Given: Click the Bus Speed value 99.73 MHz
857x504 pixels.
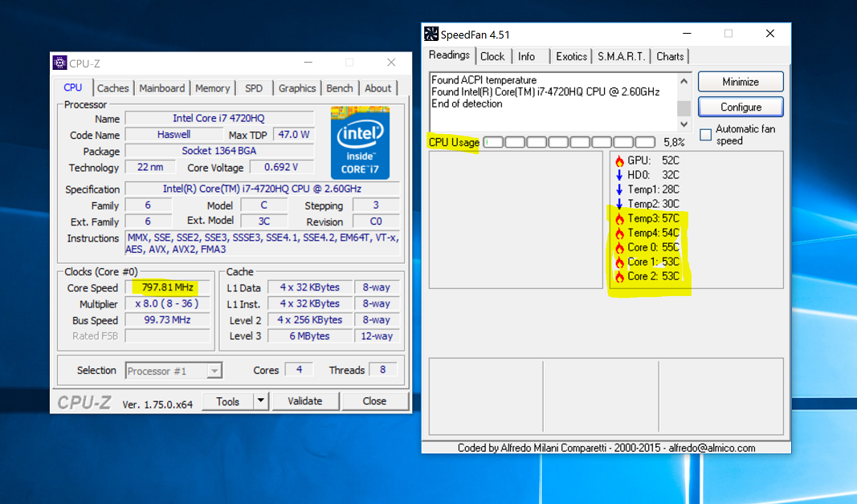Looking at the screenshot, I should click(x=167, y=320).
